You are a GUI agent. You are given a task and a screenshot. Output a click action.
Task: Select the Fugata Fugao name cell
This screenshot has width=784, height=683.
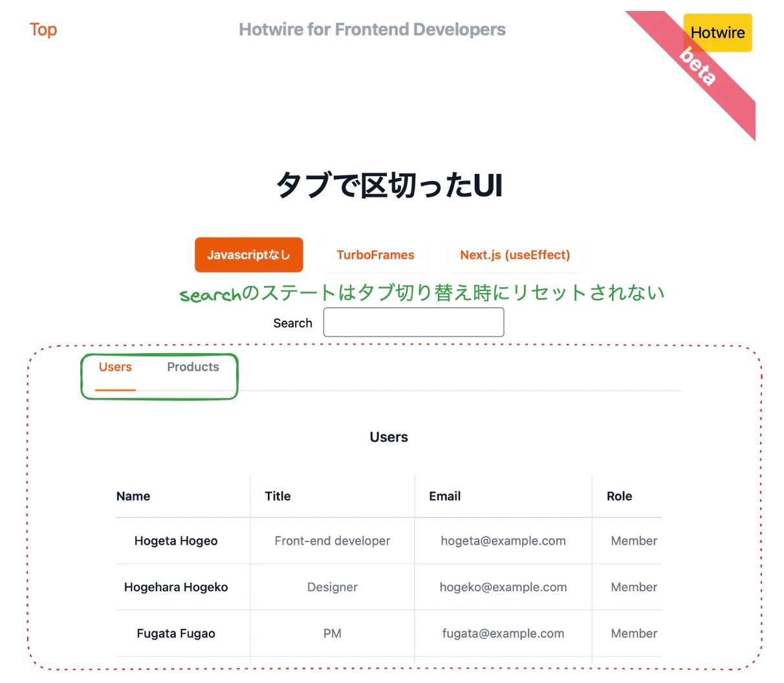tap(176, 634)
